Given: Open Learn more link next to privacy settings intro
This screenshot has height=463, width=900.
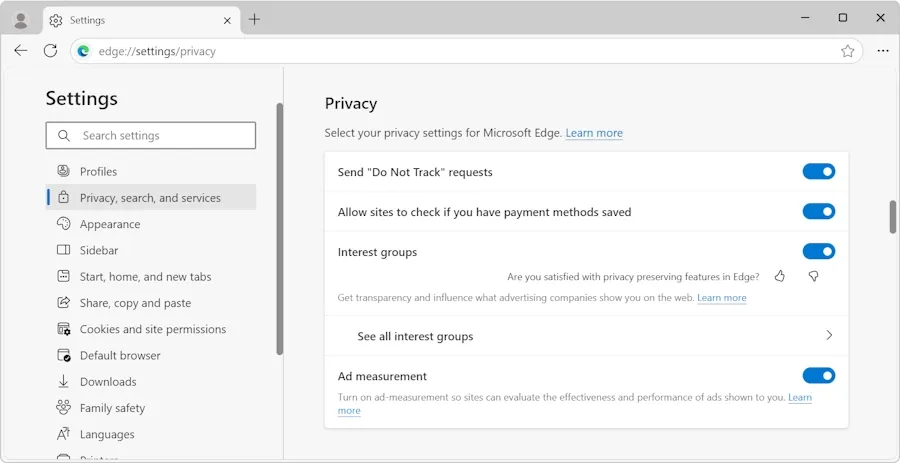Looking at the screenshot, I should 593,133.
